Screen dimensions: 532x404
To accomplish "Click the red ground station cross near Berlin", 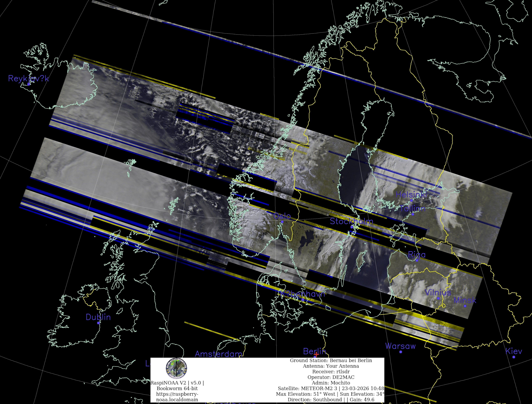I will 316,354.
